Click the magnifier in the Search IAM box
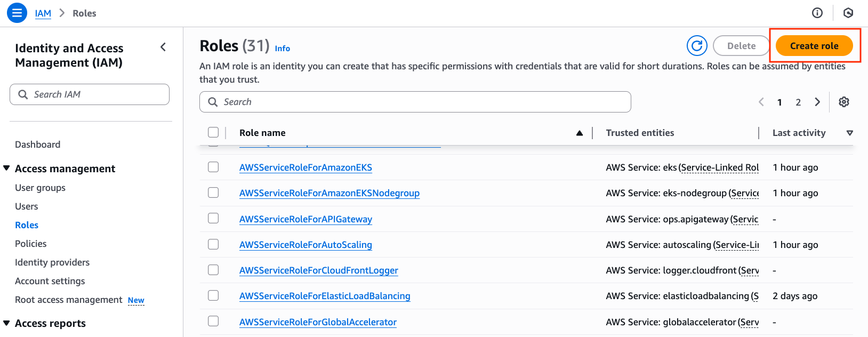This screenshot has width=868, height=337. click(23, 94)
